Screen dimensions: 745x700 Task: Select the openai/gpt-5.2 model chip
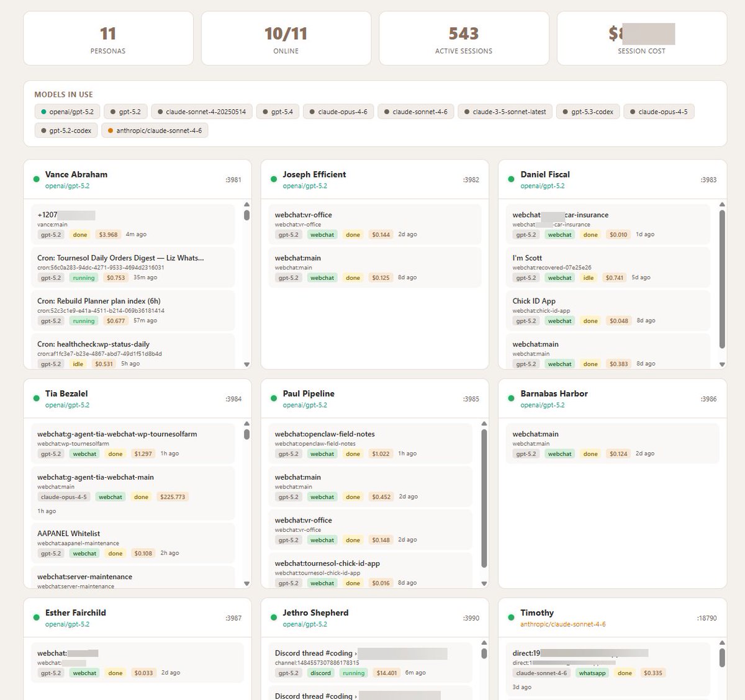pyautogui.click(x=67, y=112)
